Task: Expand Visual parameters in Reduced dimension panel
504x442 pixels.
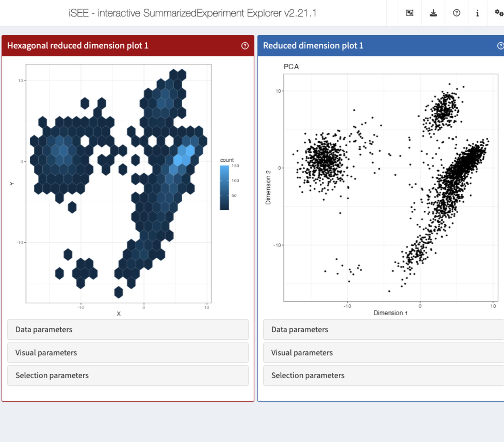Action: [x=384, y=353]
